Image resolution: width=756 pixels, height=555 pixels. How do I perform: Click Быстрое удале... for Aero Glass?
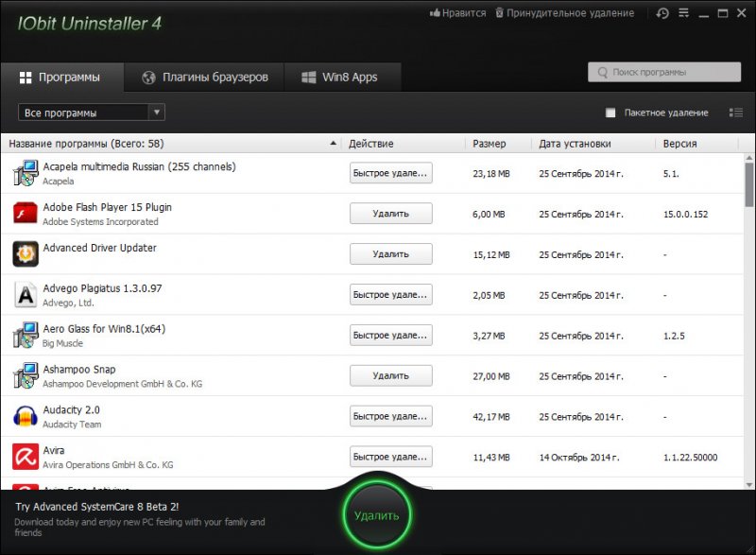[x=390, y=335]
